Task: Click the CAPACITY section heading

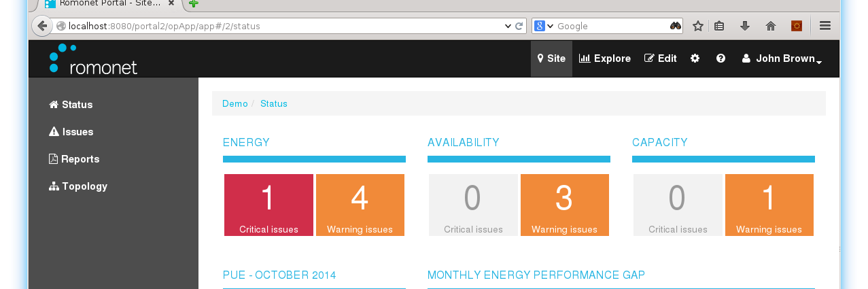Action: point(660,143)
